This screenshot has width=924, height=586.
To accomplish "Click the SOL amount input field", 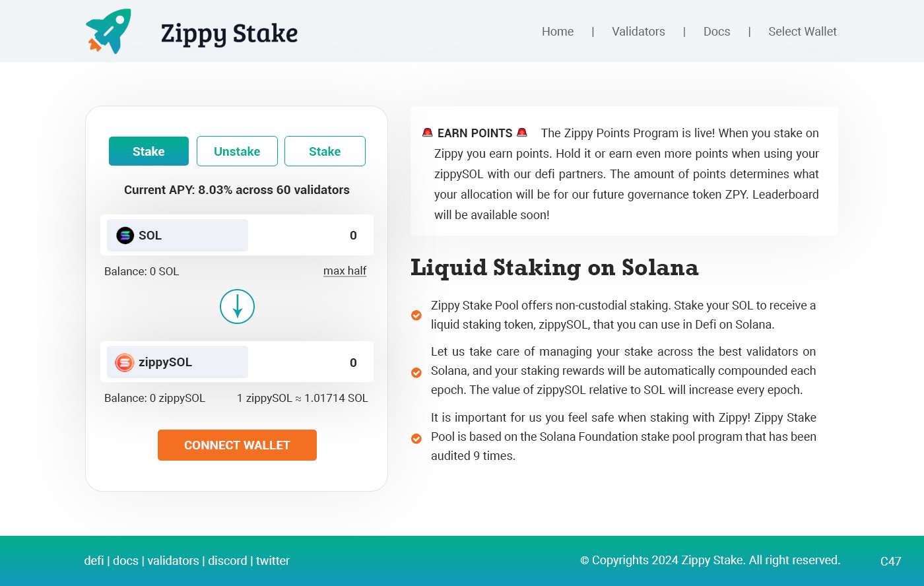I will 310,236.
